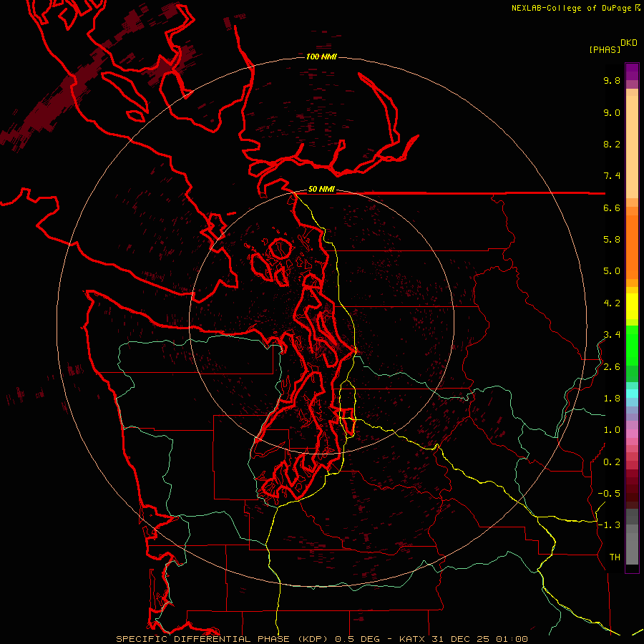Image resolution: width=644 pixels, height=644 pixels.
Task: Click the -1.3 value on the color scale
Action: (x=609, y=525)
